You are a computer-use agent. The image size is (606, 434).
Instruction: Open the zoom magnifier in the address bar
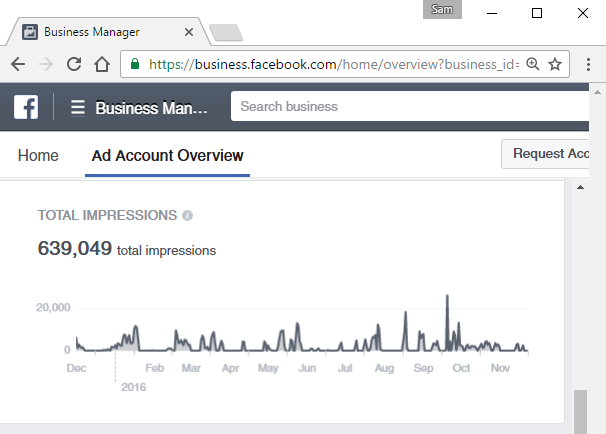click(533, 64)
